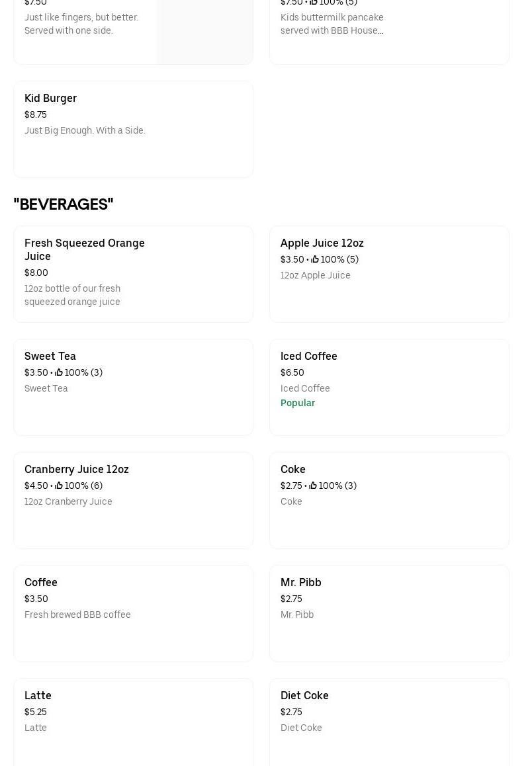Click the thumbs-up icon on Apple Juice 12oz

pyautogui.click(x=315, y=259)
